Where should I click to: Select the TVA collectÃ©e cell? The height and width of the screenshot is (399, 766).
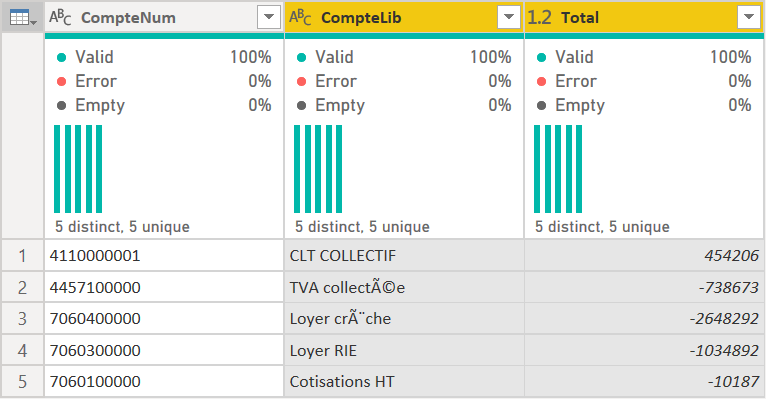404,287
